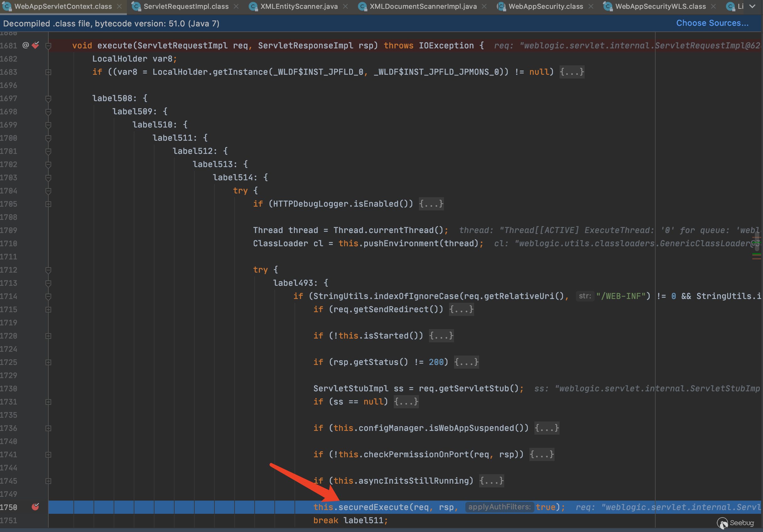The width and height of the screenshot is (763, 532).
Task: Open the WebAppSecurityWLS.class tab
Action: pyautogui.click(x=660, y=6)
